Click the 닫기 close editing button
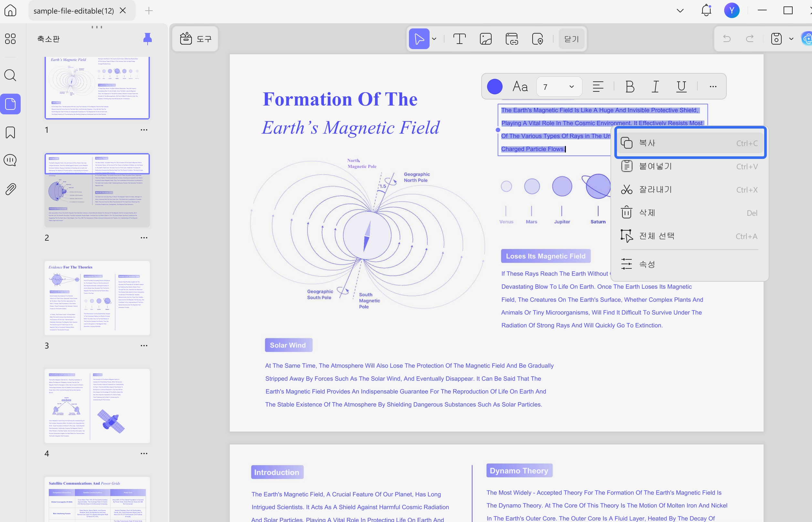Screen dimensions: 812x522 [x=571, y=39]
